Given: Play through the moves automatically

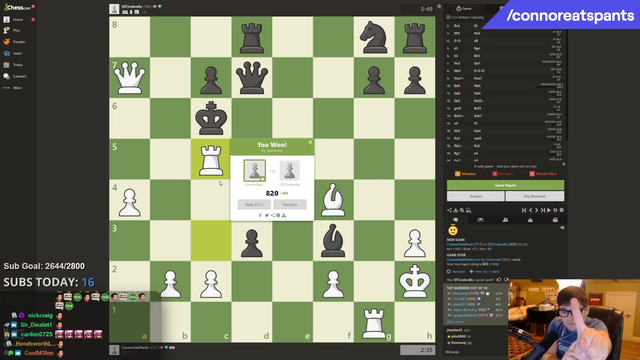Looking at the screenshot, I should click(x=549, y=210).
